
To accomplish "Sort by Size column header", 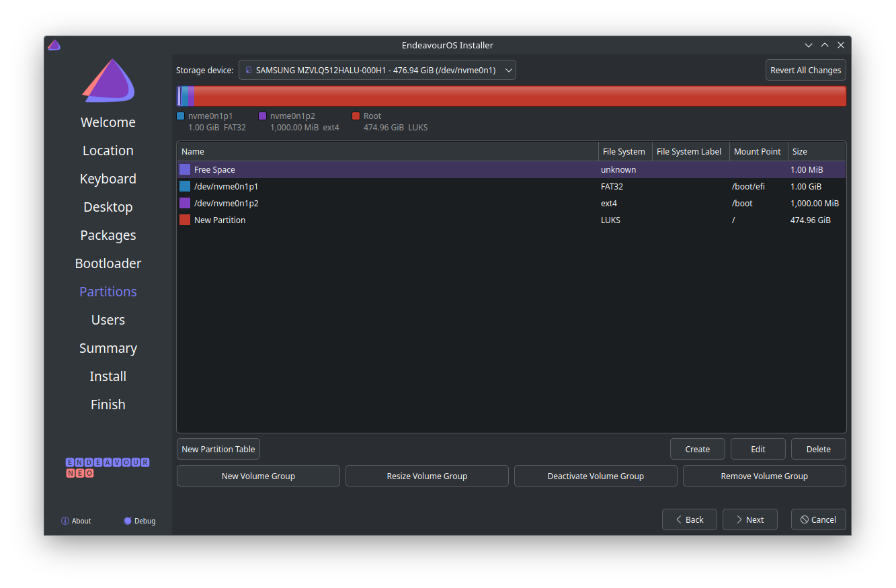I will [817, 151].
